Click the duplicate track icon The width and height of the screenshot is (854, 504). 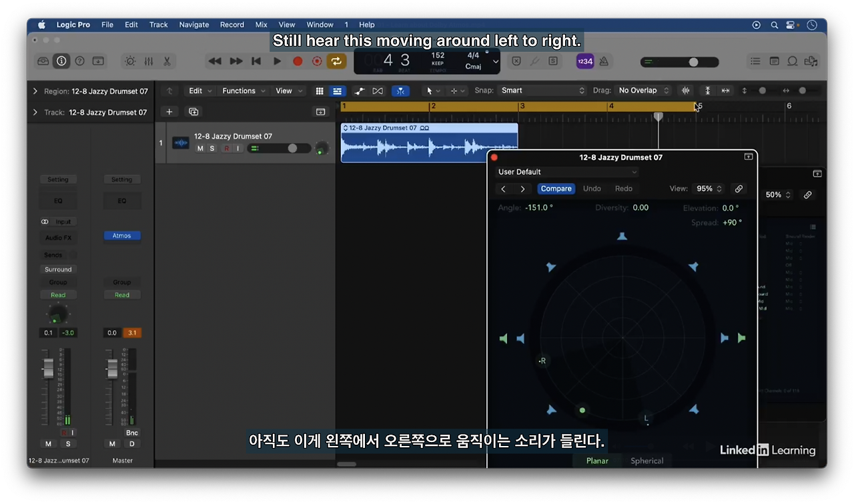[x=193, y=112]
